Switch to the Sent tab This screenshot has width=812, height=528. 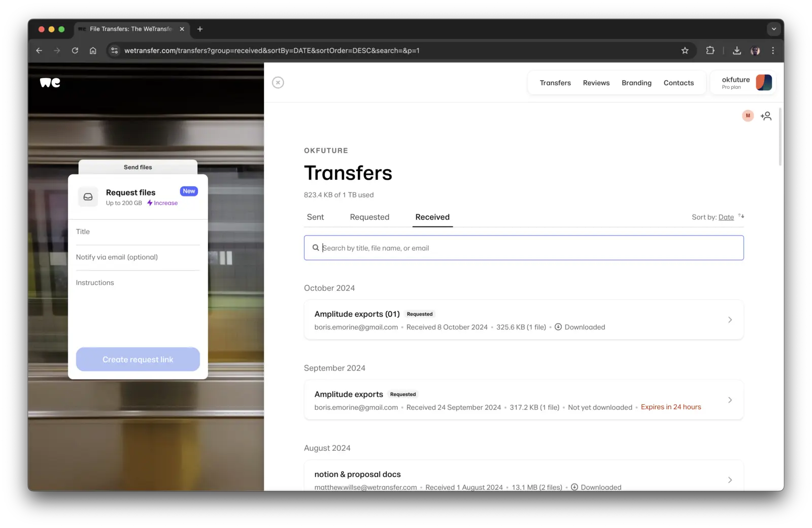coord(315,217)
